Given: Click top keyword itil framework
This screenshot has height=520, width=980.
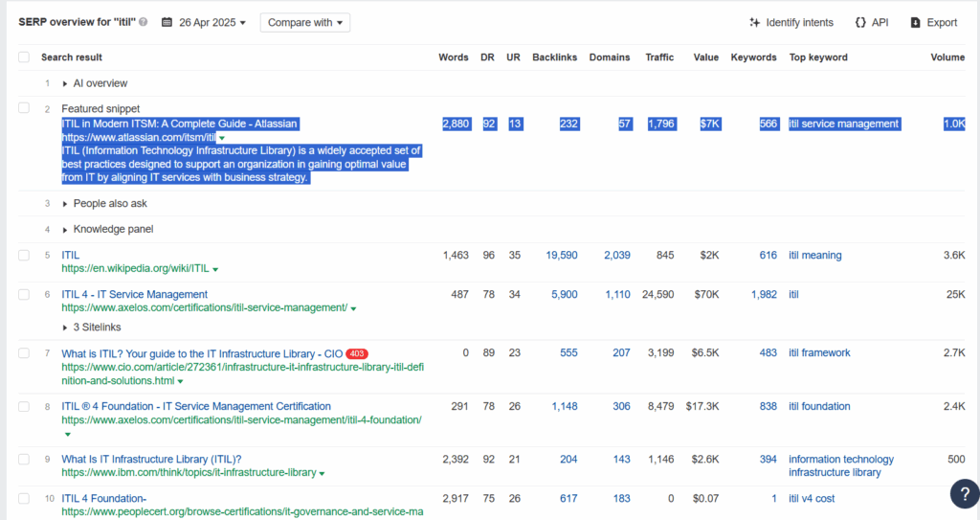Looking at the screenshot, I should (819, 353).
